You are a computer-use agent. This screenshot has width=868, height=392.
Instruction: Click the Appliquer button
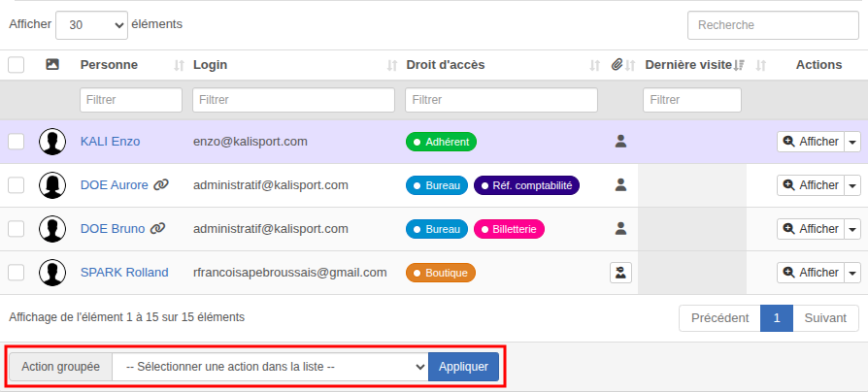click(463, 367)
